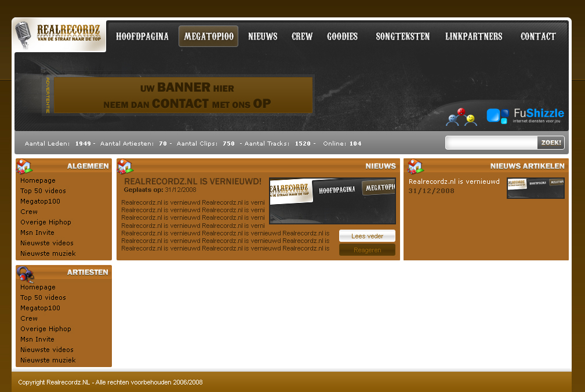This screenshot has width=585, height=392.
Task: Open the Hoofdpagina menu item
Action: click(x=142, y=37)
